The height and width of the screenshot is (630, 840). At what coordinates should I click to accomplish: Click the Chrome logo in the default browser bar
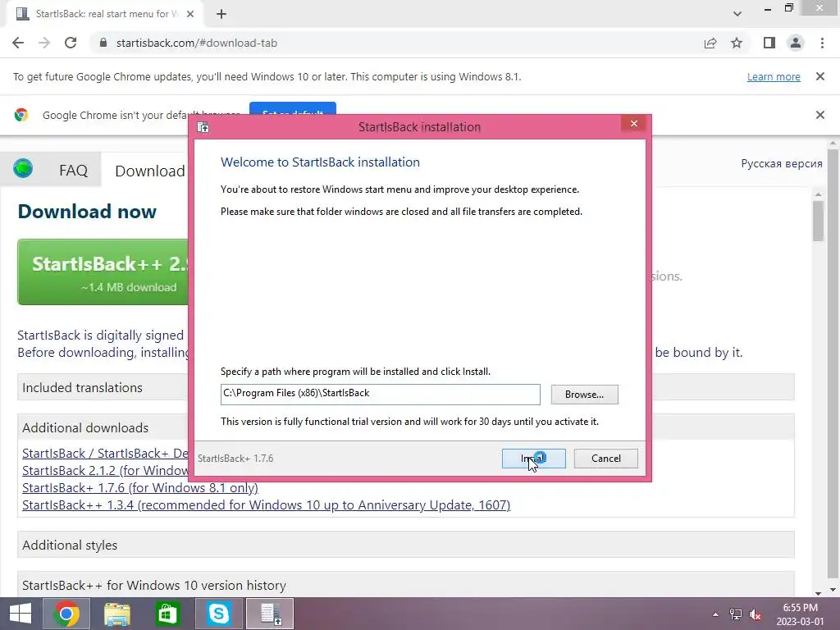click(x=21, y=115)
